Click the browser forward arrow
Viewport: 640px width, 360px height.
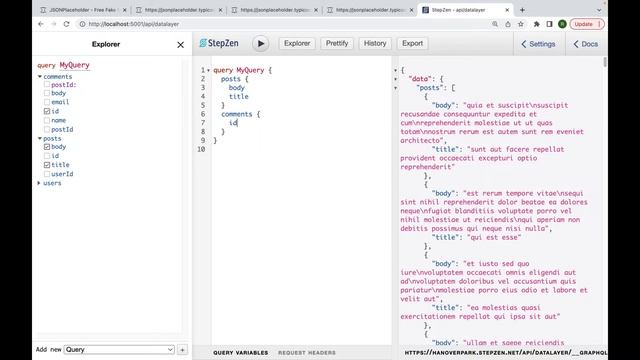tap(53, 24)
